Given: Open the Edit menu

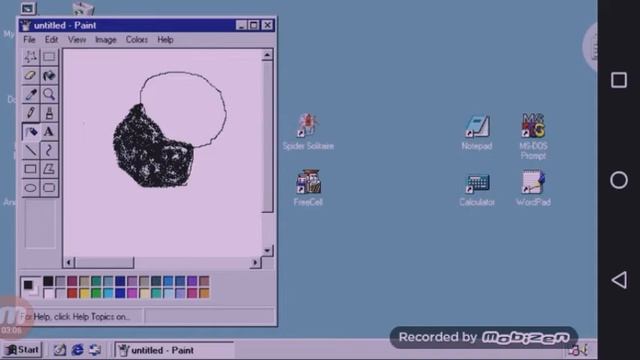Looking at the screenshot, I should [x=51, y=40].
